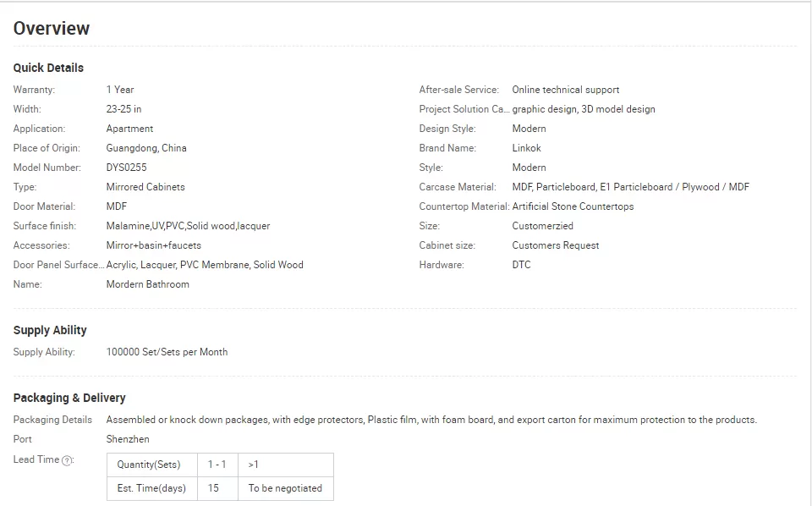Click the '1 - 1' quantity range cell
This screenshot has height=506, width=812.
tap(217, 465)
